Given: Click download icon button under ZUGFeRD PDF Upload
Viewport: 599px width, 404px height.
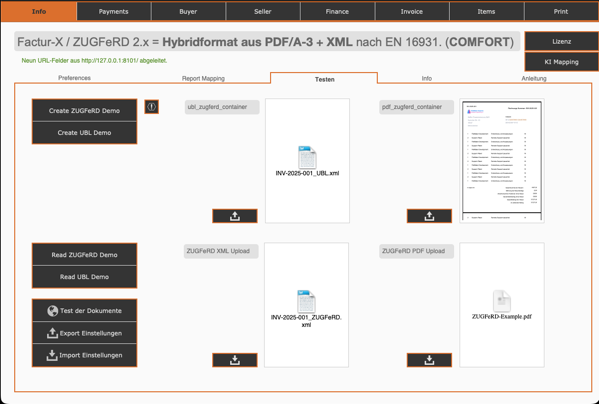Looking at the screenshot, I should click(429, 360).
